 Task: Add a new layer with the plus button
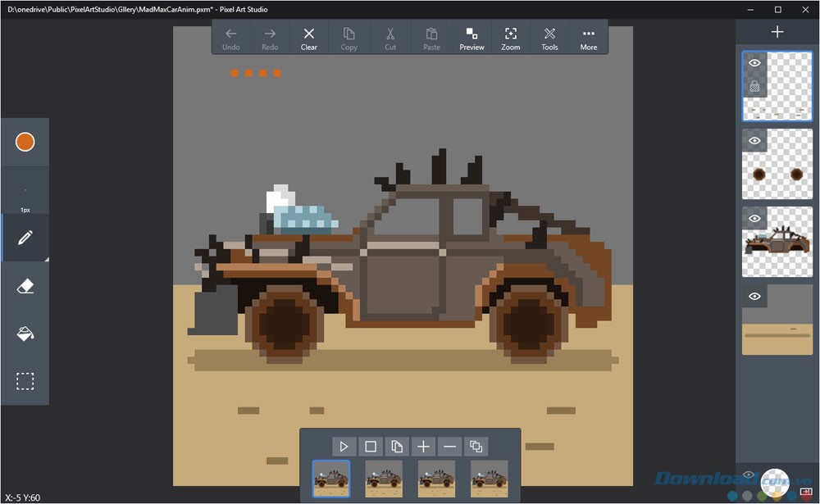(777, 31)
